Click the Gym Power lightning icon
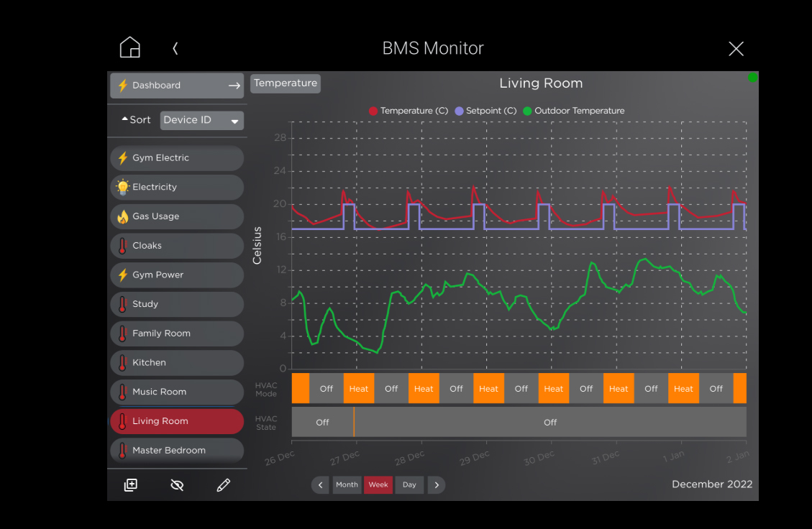The width and height of the screenshot is (812, 529). (123, 275)
